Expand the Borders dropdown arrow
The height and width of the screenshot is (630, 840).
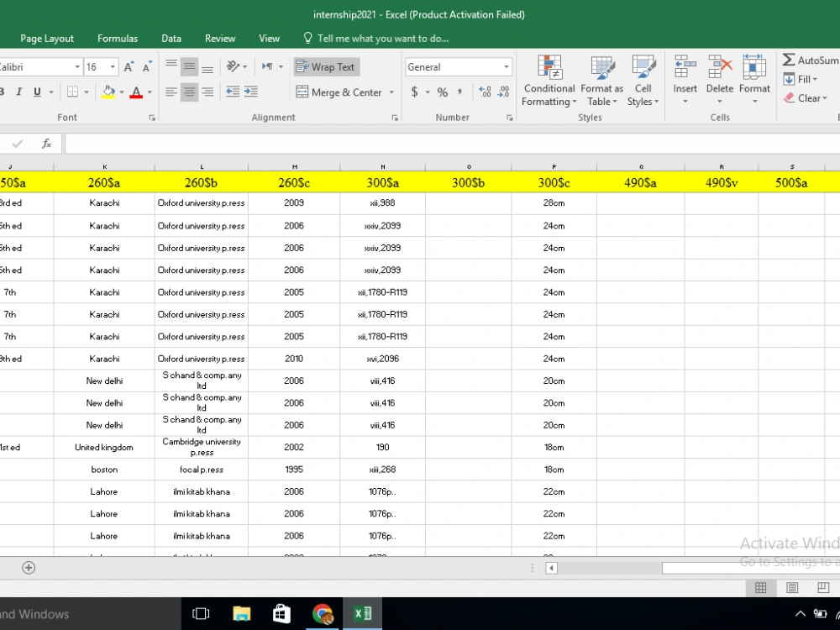[x=87, y=92]
